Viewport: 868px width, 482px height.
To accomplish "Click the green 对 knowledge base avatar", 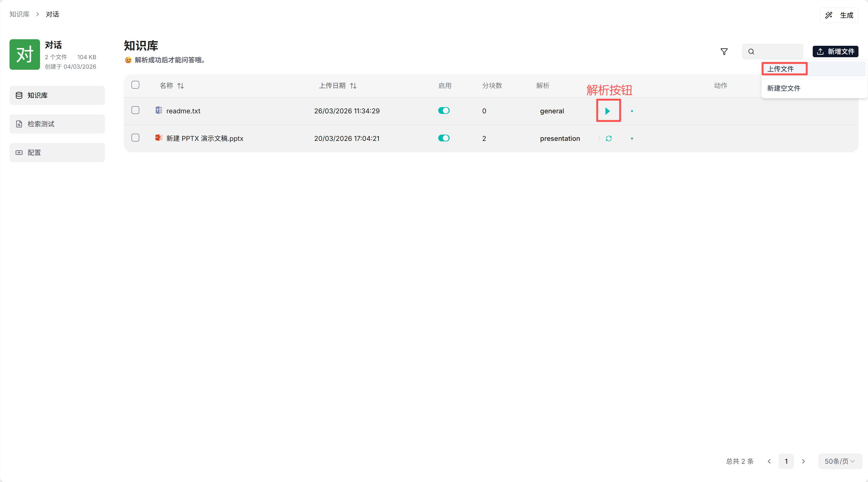I will coord(25,54).
